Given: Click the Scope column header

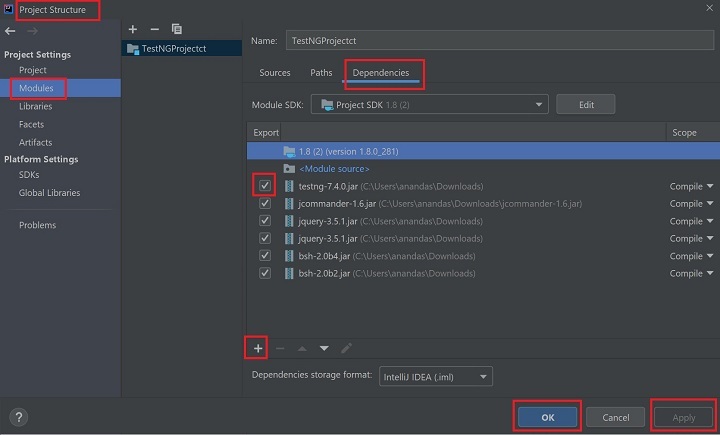Looking at the screenshot, I should (684, 132).
